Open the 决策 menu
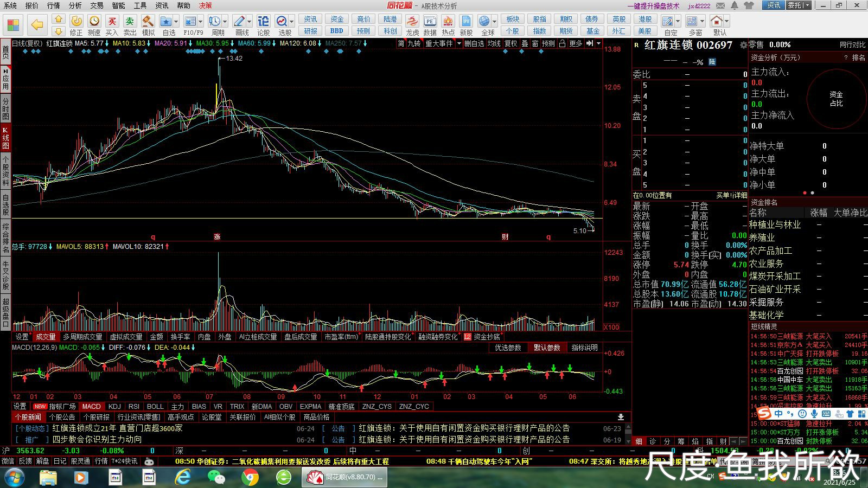Screen dimensions: 868x488 click(x=206, y=5)
